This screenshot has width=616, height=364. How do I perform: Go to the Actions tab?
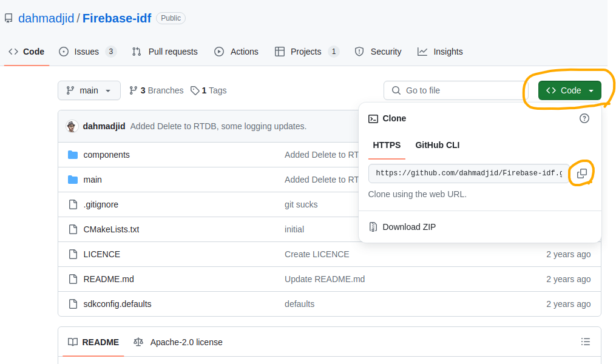pos(236,52)
